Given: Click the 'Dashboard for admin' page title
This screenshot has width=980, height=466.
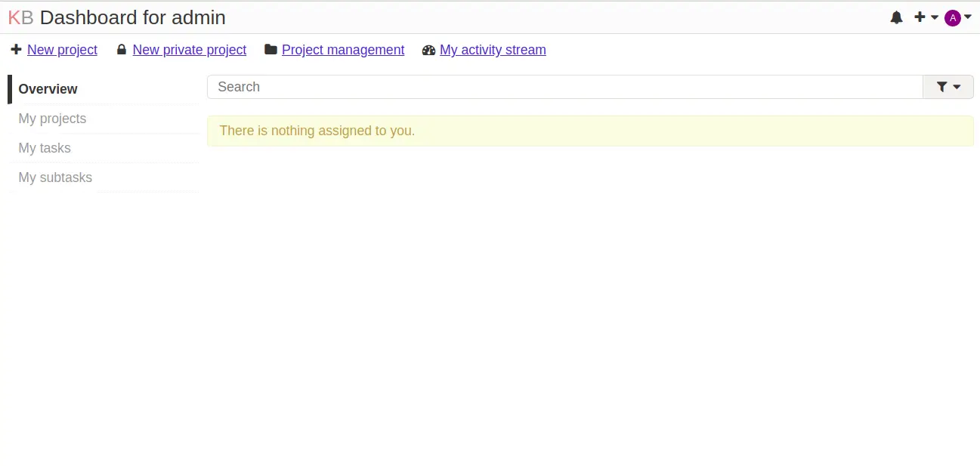Looking at the screenshot, I should pyautogui.click(x=133, y=17).
